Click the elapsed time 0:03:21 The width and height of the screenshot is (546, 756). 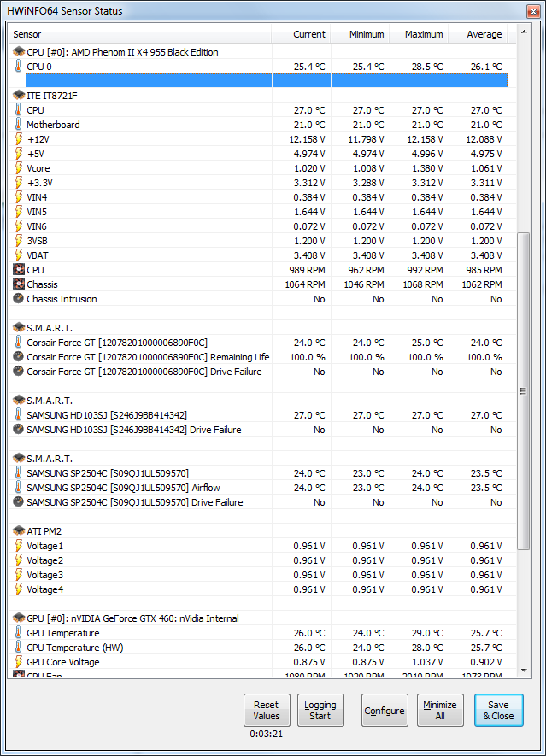(x=267, y=734)
